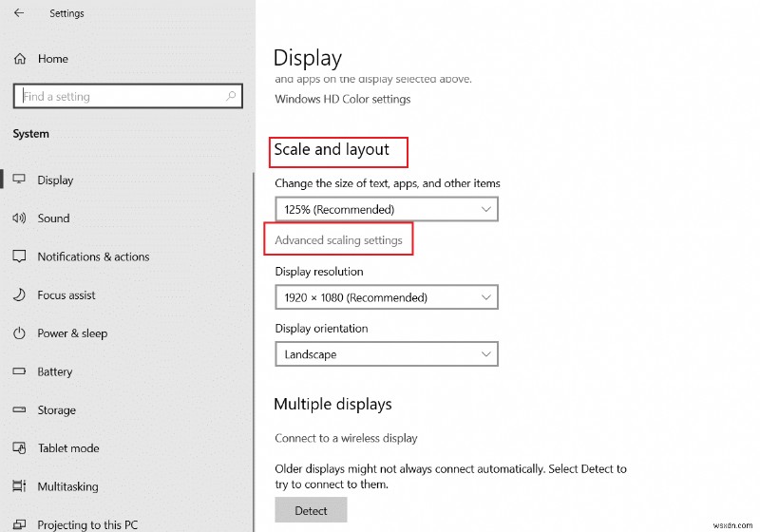This screenshot has width=760, height=532.
Task: Click 'Change the size of text, apps' label
Action: click(x=388, y=183)
